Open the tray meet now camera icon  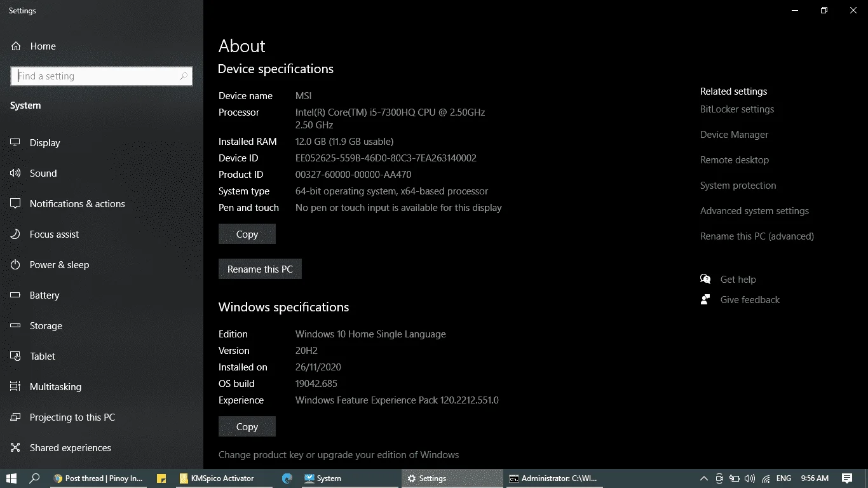(x=719, y=478)
